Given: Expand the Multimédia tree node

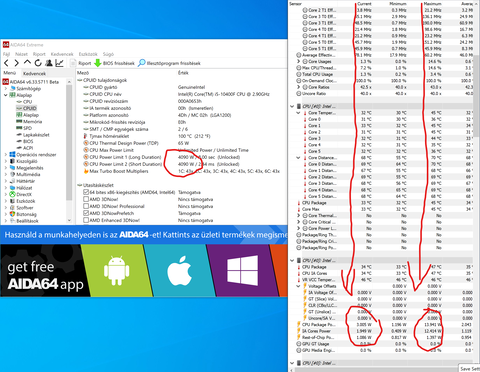Looking at the screenshot, I should click(6, 174).
